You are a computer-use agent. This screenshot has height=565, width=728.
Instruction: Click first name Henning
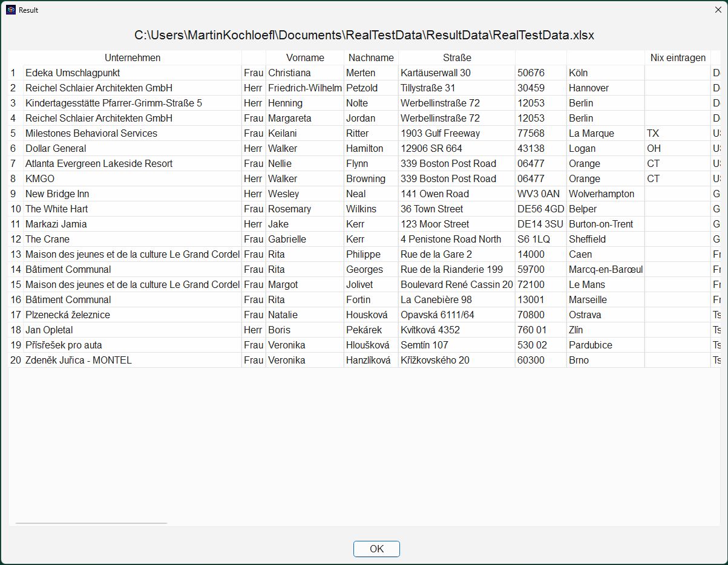(x=305, y=103)
